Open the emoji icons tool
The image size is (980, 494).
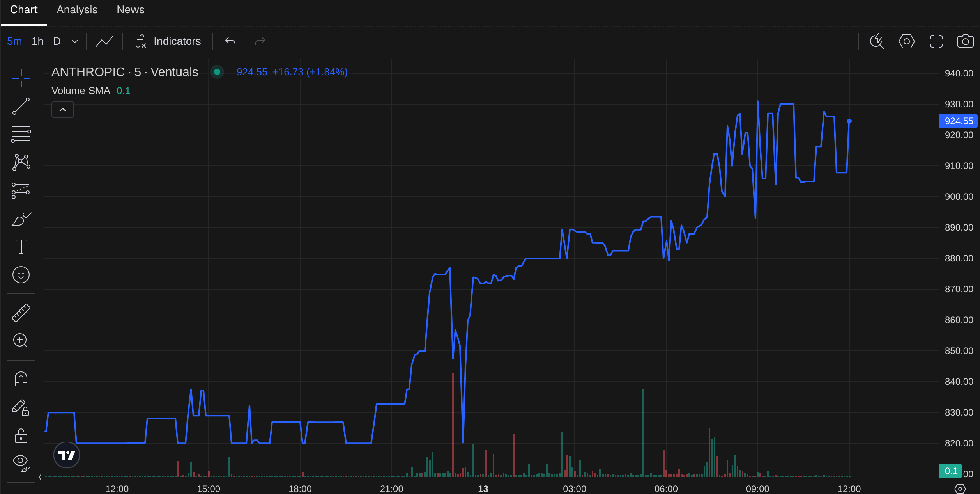tap(21, 275)
